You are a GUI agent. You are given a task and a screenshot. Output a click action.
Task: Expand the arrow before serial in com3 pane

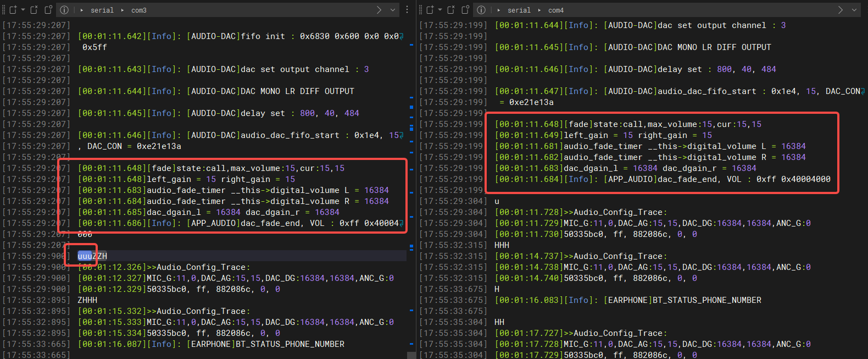pos(82,10)
